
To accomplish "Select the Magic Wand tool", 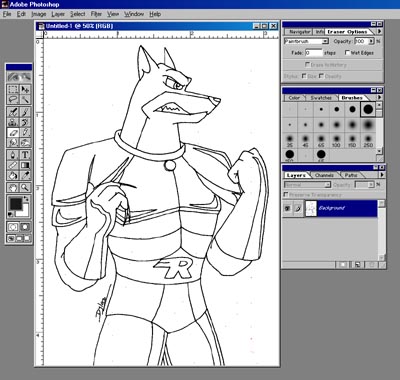I will click(x=25, y=99).
